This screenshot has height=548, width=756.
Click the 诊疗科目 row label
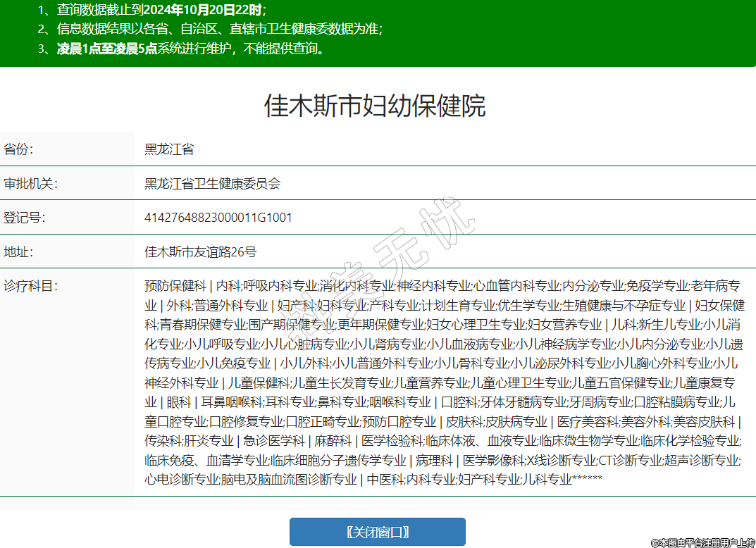coord(30,286)
